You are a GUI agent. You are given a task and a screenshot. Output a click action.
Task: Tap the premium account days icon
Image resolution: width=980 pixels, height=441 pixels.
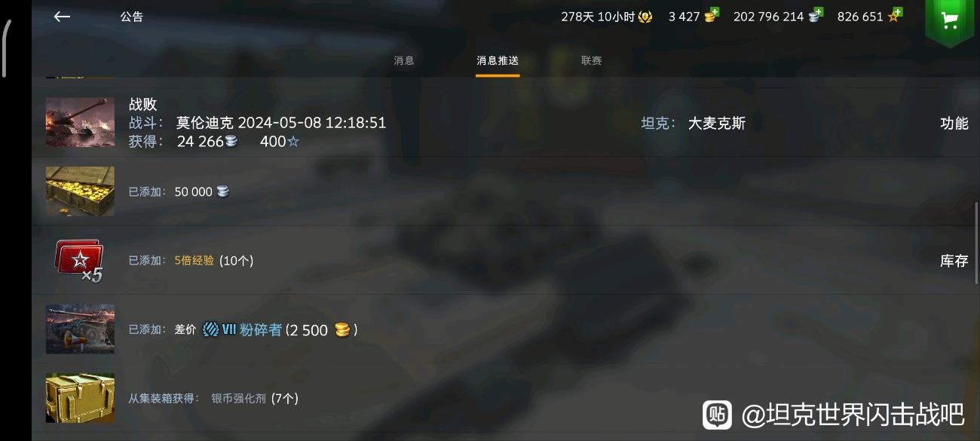click(x=645, y=17)
